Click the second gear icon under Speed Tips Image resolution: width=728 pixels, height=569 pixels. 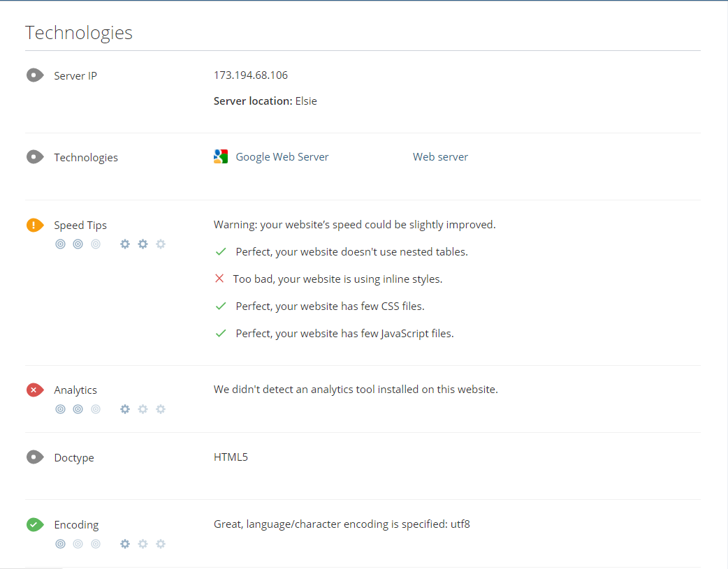coord(143,244)
